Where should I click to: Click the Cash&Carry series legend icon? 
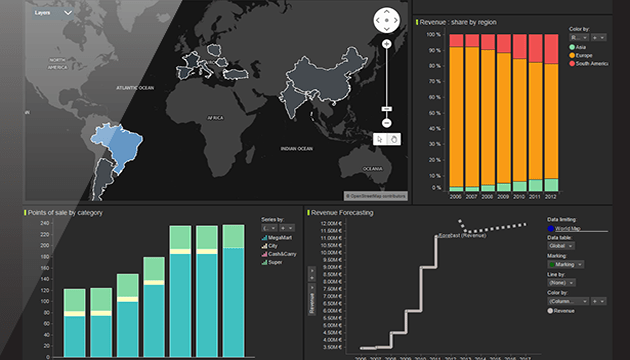click(264, 254)
